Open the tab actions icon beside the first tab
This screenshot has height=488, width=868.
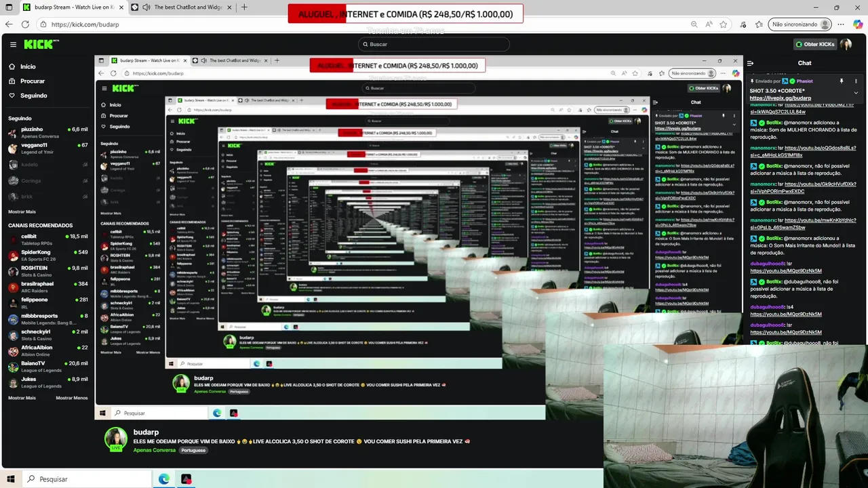(9, 7)
